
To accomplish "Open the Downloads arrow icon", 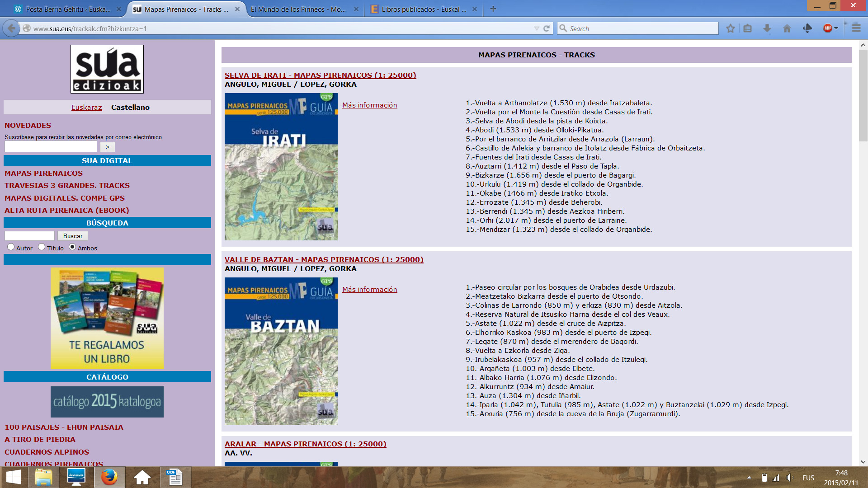I will [767, 28].
